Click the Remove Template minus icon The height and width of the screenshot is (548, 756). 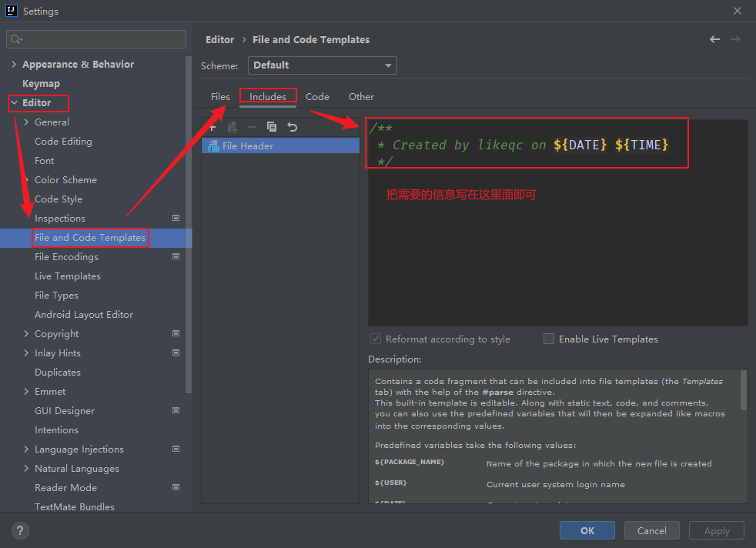pos(252,127)
